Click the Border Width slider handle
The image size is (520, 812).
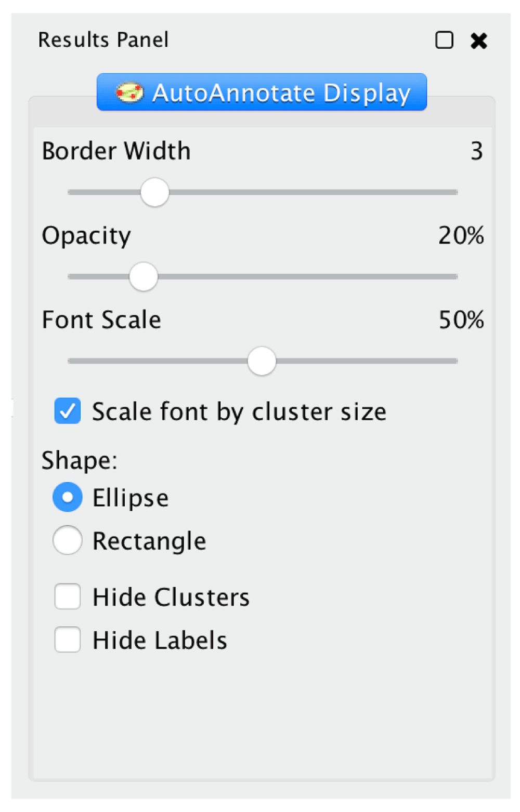(x=155, y=192)
